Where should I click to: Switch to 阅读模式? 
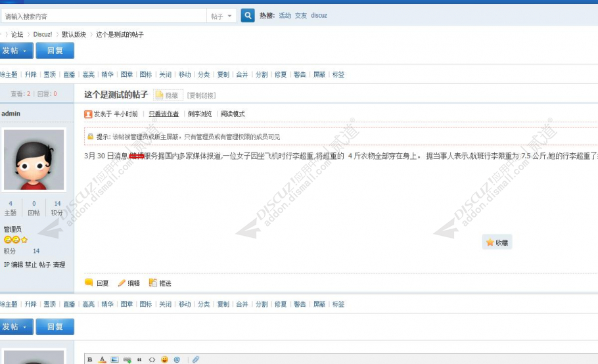(232, 114)
